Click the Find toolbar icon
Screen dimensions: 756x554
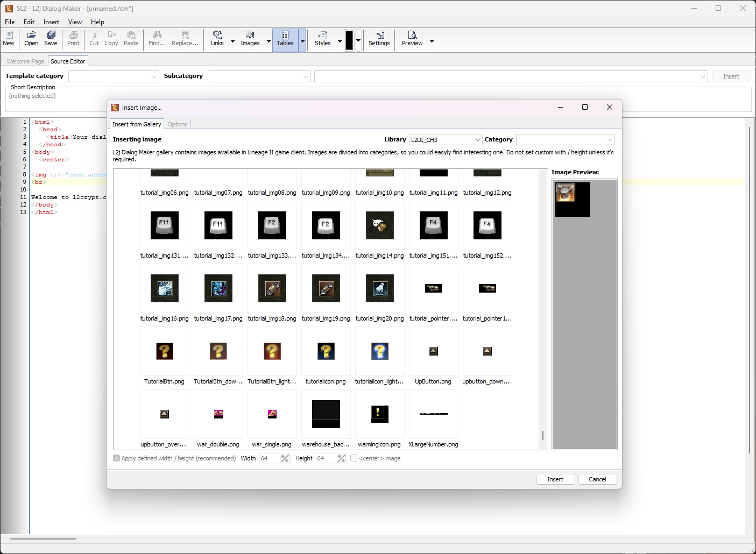(156, 39)
